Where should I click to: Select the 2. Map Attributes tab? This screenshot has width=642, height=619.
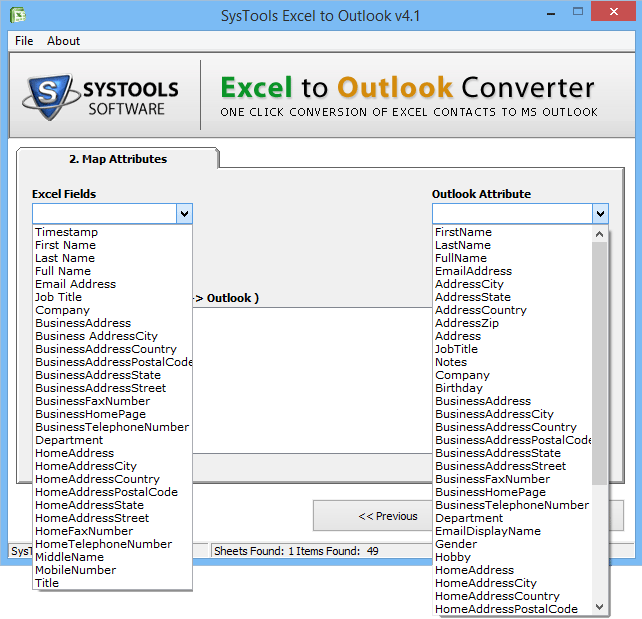point(118,159)
